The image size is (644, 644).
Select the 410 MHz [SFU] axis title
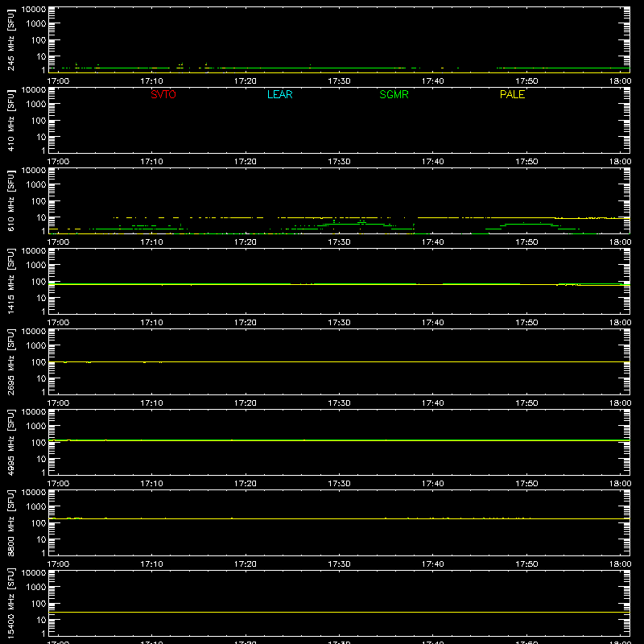click(10, 120)
